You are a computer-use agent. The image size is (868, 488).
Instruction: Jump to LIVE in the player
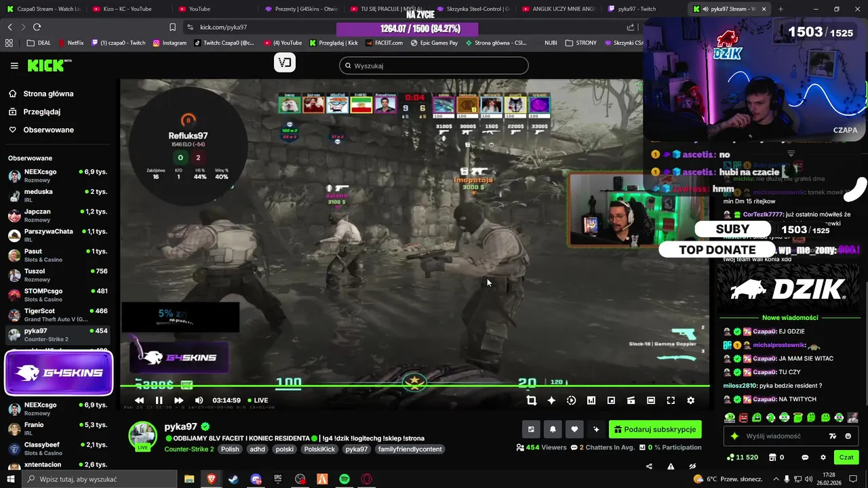(257, 401)
